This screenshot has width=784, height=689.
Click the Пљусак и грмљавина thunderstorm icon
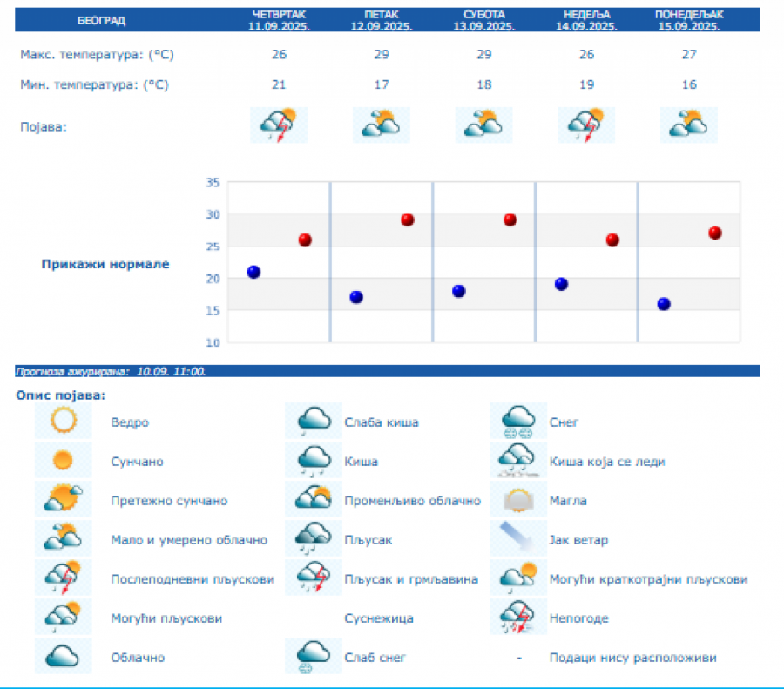click(x=314, y=579)
